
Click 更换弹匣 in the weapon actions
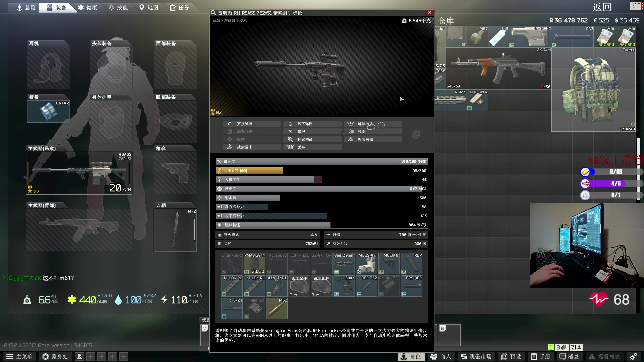tap(252, 124)
